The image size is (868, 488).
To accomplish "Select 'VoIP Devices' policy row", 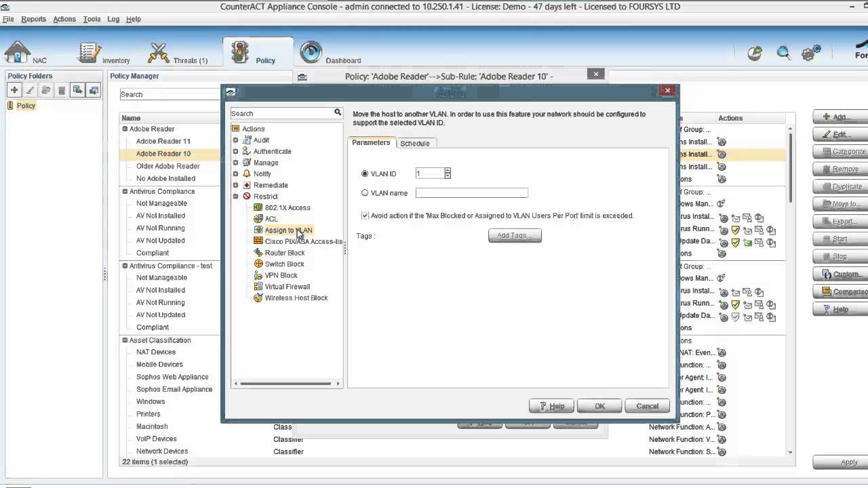I will [x=156, y=439].
